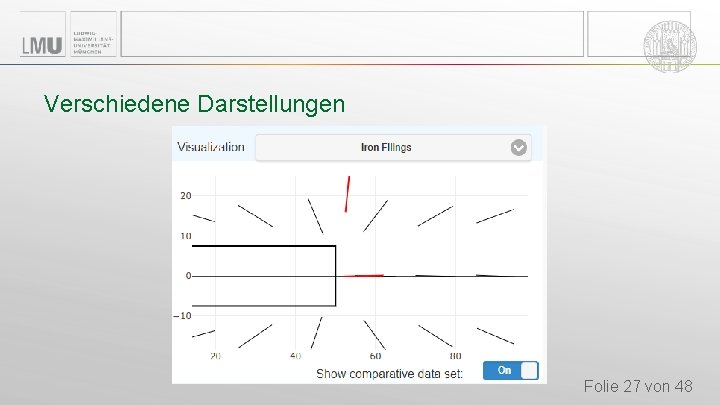Open the Iron Filings visualization dropdown
Image resolution: width=720 pixels, height=405 pixels.
[x=393, y=147]
